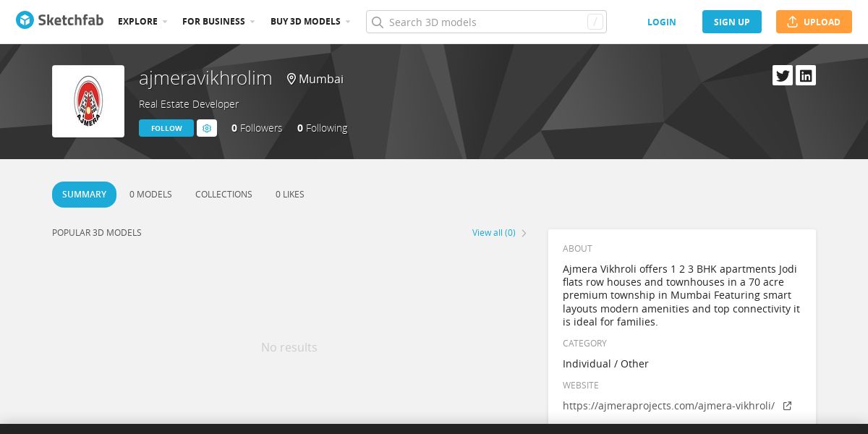Click the Popular 3D Models heading
868x434 pixels.
97,233
